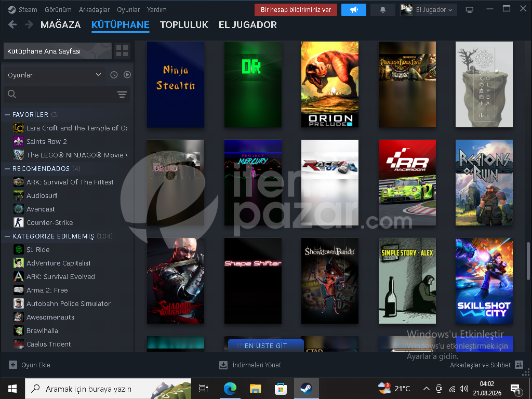The image size is (532, 399).
Task: Show hidden tray icons chevron
Action: click(427, 389)
